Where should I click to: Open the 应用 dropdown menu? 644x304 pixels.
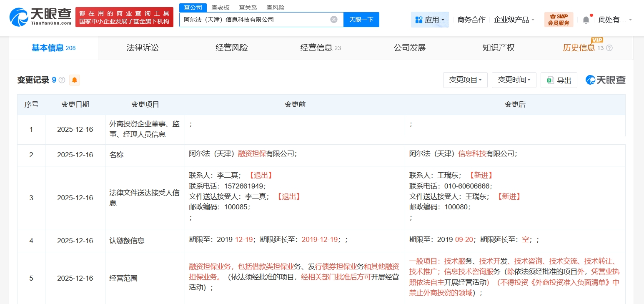point(430,20)
